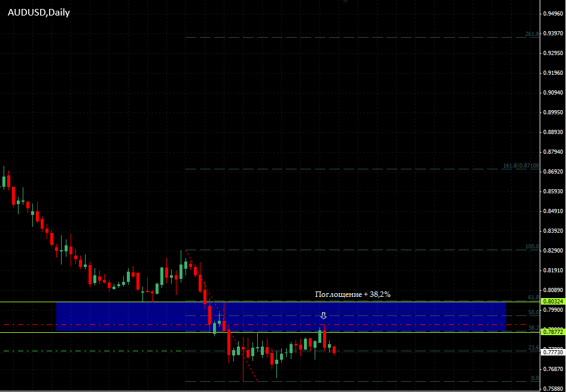The width and height of the screenshot is (566, 392).
Task: Click the 0.87940 price scale label
Action: pyautogui.click(x=553, y=151)
